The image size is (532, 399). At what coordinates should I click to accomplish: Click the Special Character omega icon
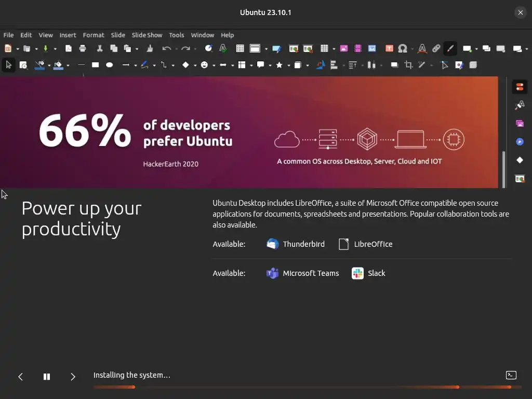coord(403,48)
